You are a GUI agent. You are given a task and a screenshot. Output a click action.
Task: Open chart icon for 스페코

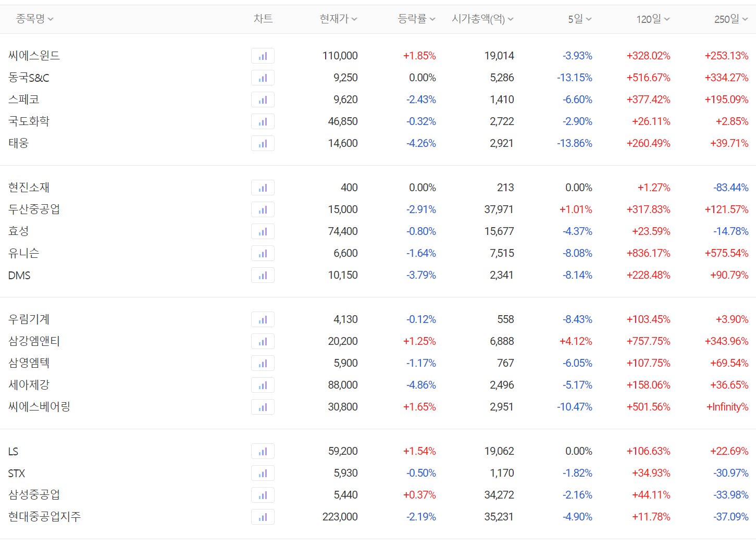click(263, 100)
